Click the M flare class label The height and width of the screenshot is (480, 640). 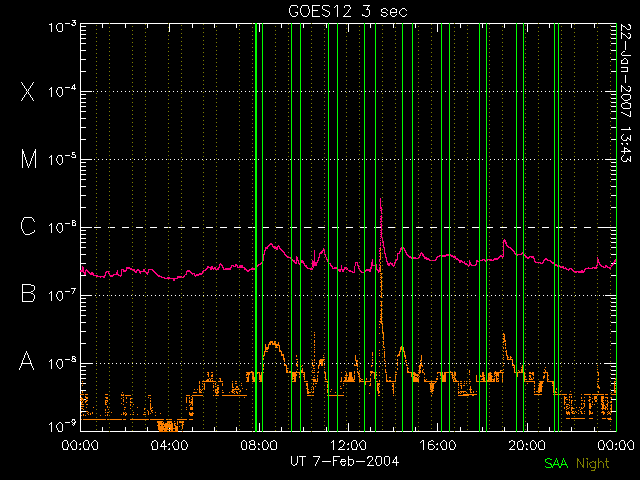point(29,159)
